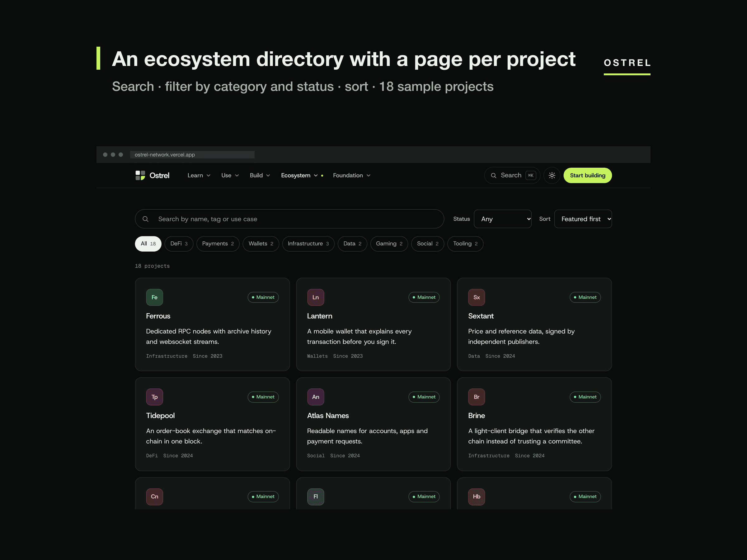Filter by the Infrastructure category

pos(308,243)
